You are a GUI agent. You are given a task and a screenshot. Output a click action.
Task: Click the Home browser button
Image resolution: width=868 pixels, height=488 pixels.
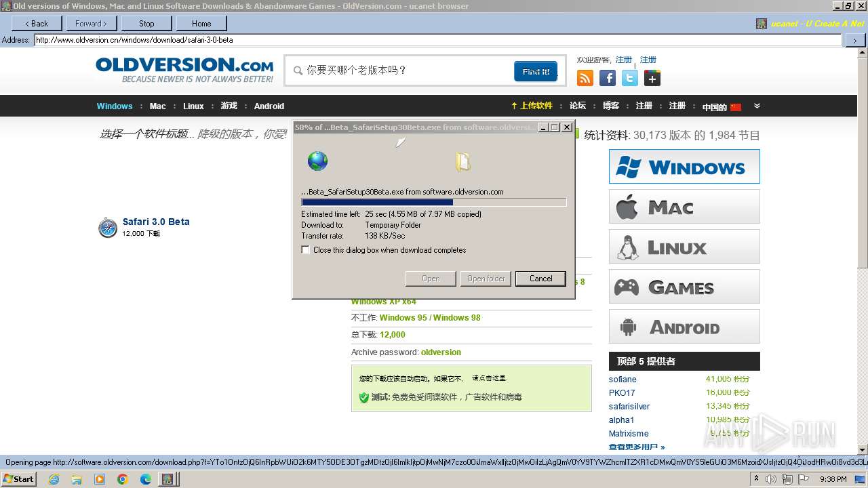click(201, 23)
